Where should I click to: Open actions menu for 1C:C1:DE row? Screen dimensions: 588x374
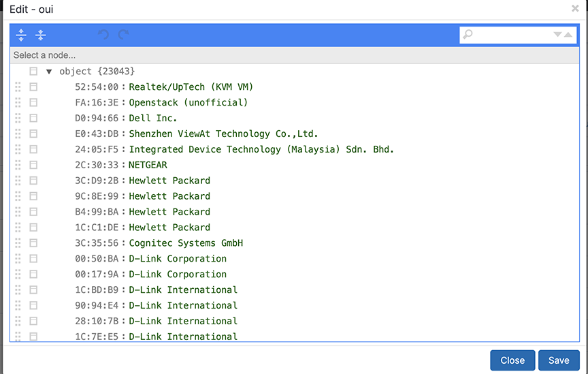(33, 227)
